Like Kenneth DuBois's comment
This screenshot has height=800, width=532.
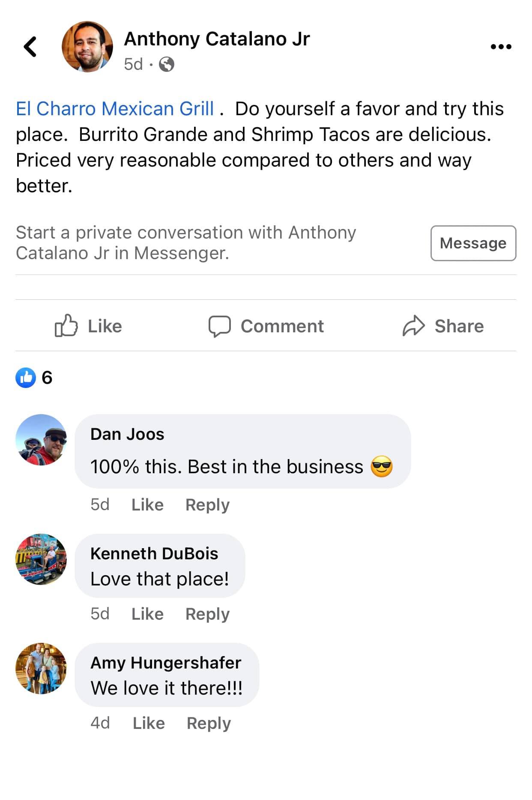click(147, 614)
